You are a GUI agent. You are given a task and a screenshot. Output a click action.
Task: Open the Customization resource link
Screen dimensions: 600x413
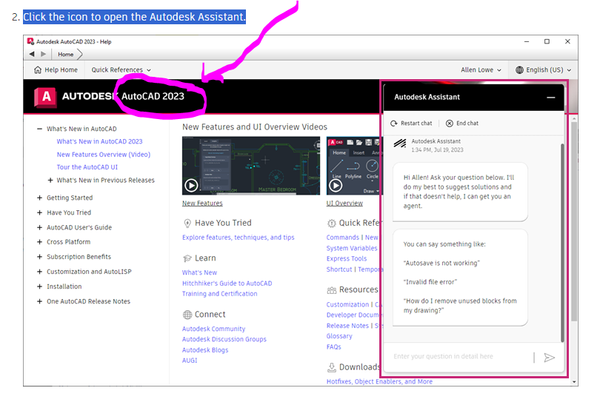(347, 305)
